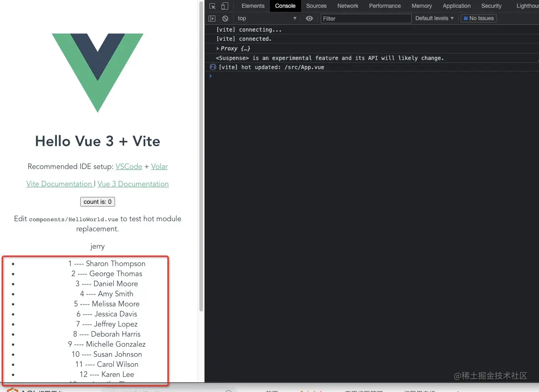Click list item '8 ---- Deborah Harris'

[x=106, y=334]
